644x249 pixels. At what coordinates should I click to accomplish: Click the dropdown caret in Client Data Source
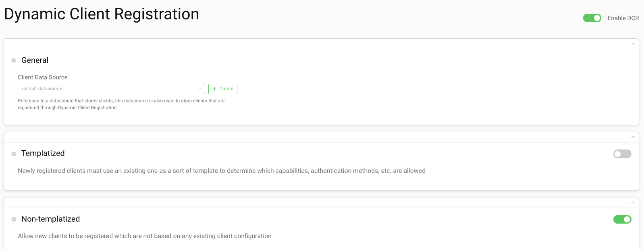tap(199, 89)
